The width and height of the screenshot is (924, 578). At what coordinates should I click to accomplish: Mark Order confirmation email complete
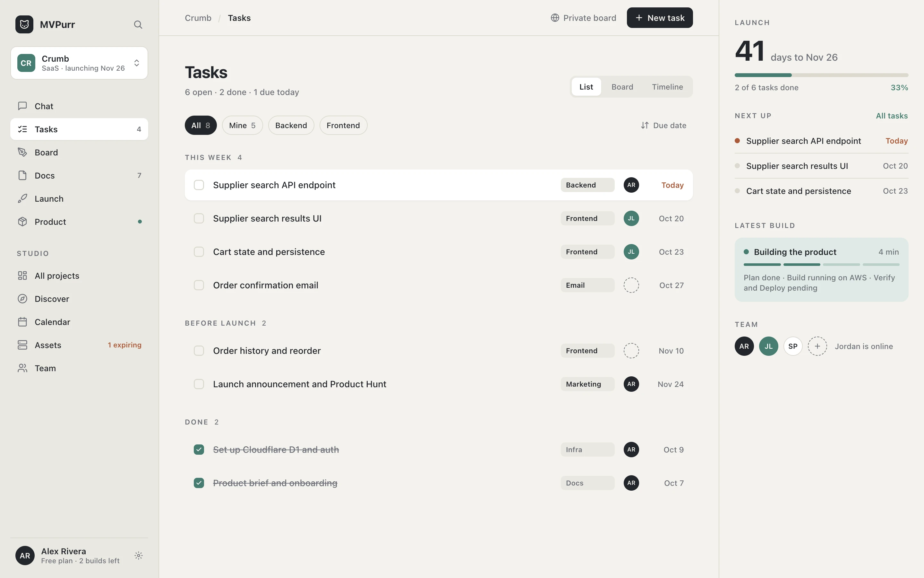click(199, 285)
